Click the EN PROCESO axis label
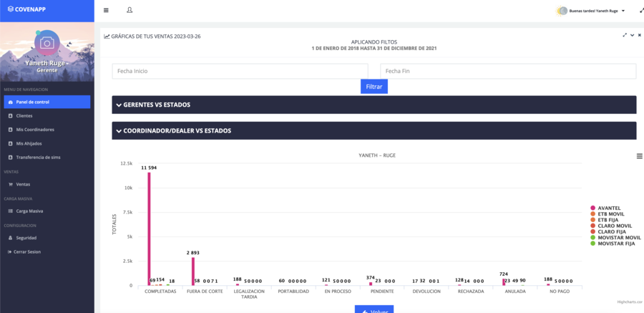 click(x=338, y=292)
